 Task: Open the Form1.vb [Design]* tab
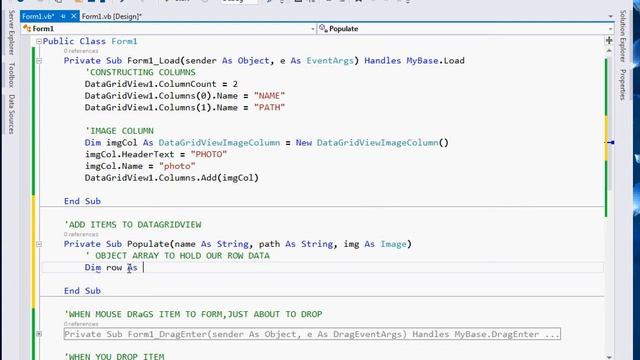click(x=111, y=16)
